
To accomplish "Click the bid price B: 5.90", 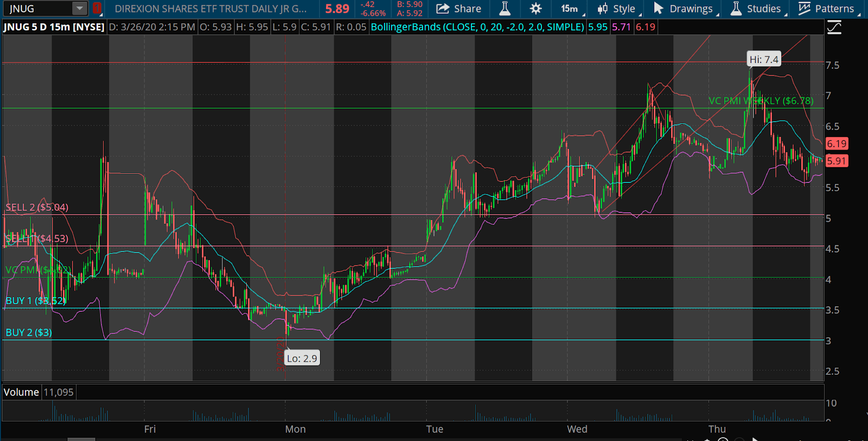I will pos(410,4).
